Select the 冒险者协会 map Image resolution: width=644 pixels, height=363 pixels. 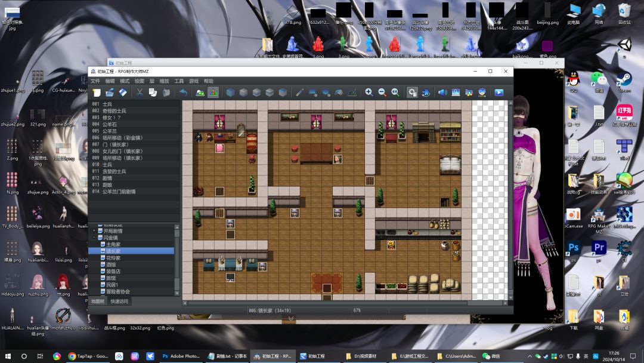tap(118, 291)
